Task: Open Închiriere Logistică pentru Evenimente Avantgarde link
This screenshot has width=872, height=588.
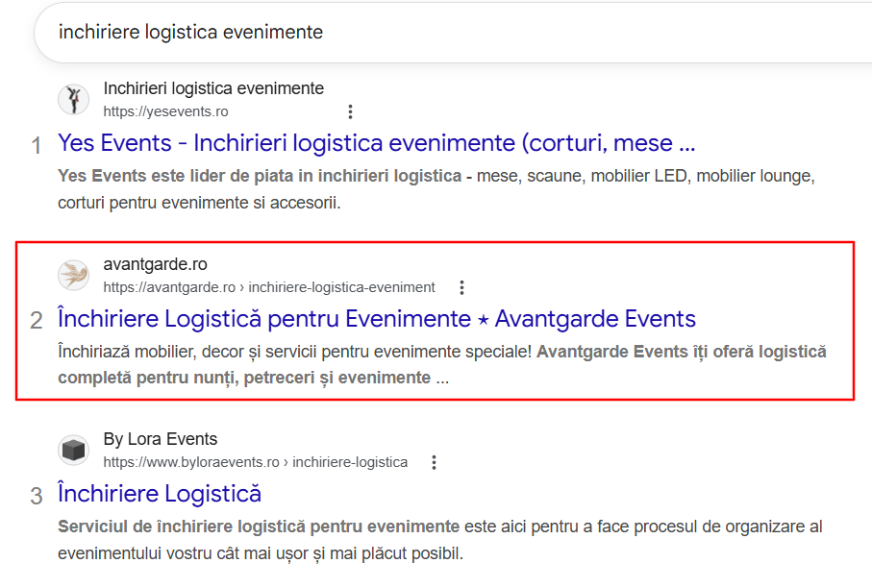Action: click(x=377, y=319)
